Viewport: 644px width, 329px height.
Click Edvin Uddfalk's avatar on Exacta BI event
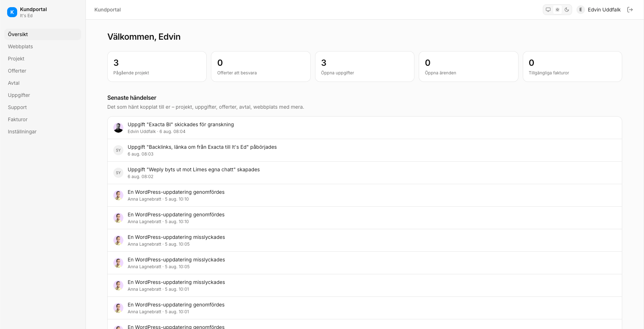click(118, 128)
